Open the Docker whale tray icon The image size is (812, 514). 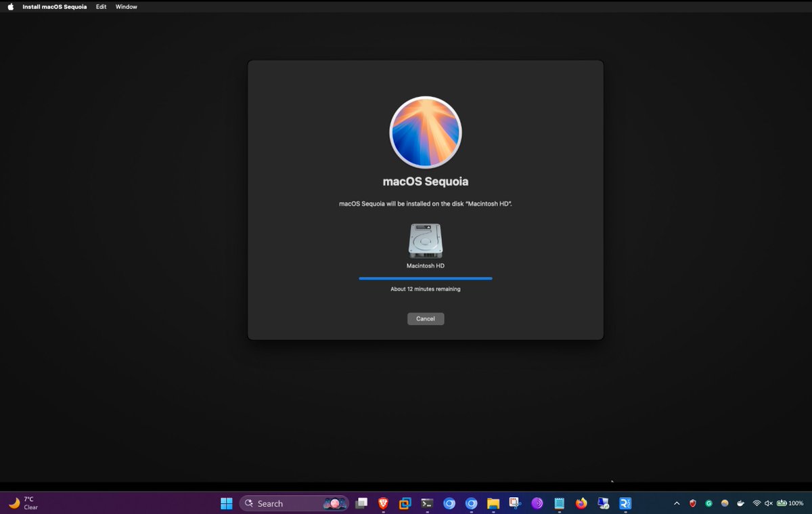click(x=741, y=503)
